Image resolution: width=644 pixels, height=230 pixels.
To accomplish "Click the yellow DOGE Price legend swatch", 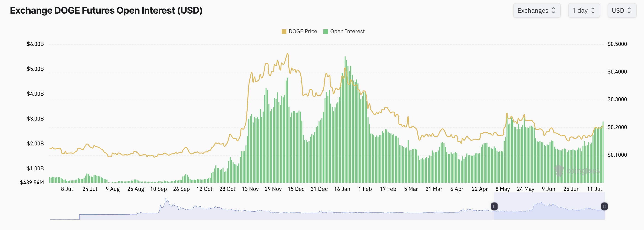I will pos(284,31).
